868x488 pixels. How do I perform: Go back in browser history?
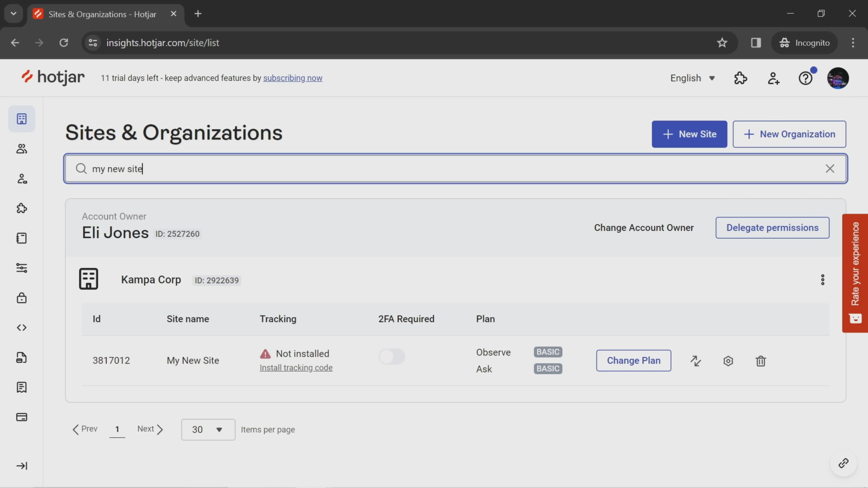(15, 43)
